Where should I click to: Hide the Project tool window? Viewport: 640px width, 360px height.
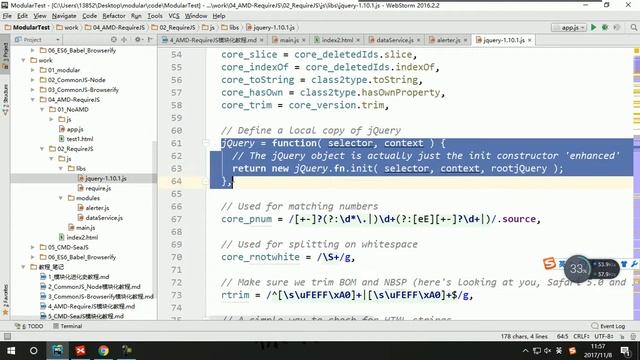click(150, 40)
